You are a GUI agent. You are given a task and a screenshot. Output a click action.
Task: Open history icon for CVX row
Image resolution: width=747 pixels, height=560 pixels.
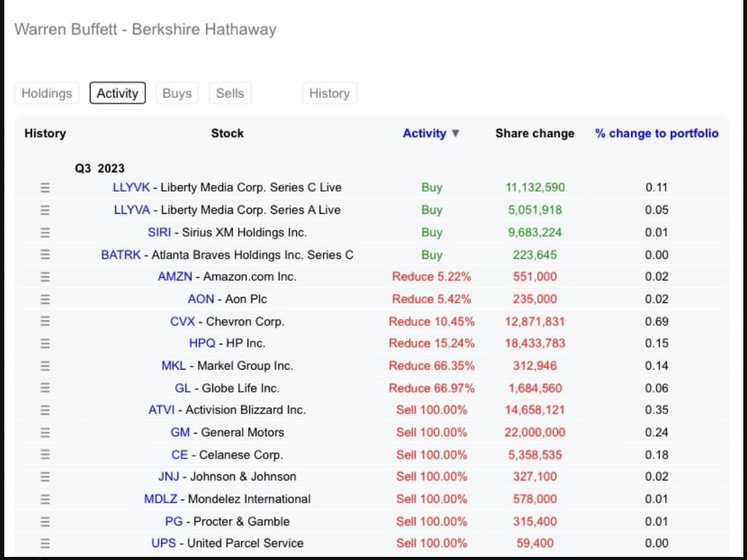pos(45,321)
